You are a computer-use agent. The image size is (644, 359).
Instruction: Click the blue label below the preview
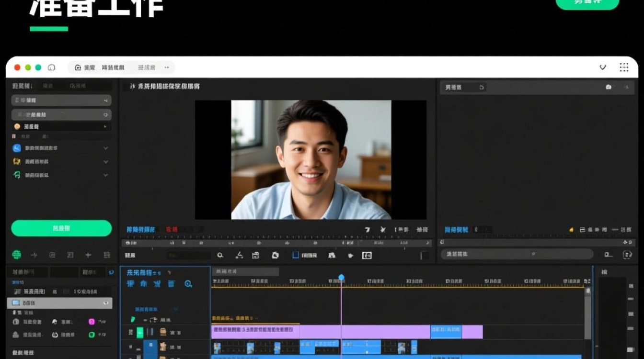pyautogui.click(x=140, y=230)
